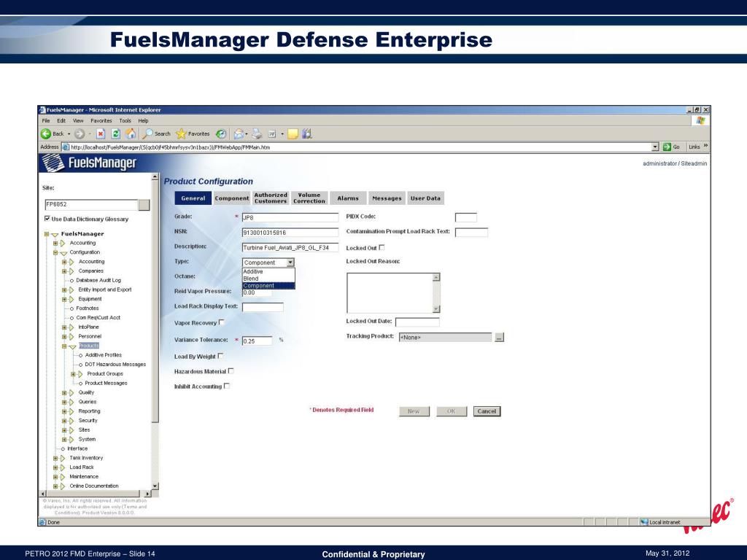Viewport: 747px width, 560px height.
Task: Click the Cancel button
Action: coord(487,411)
